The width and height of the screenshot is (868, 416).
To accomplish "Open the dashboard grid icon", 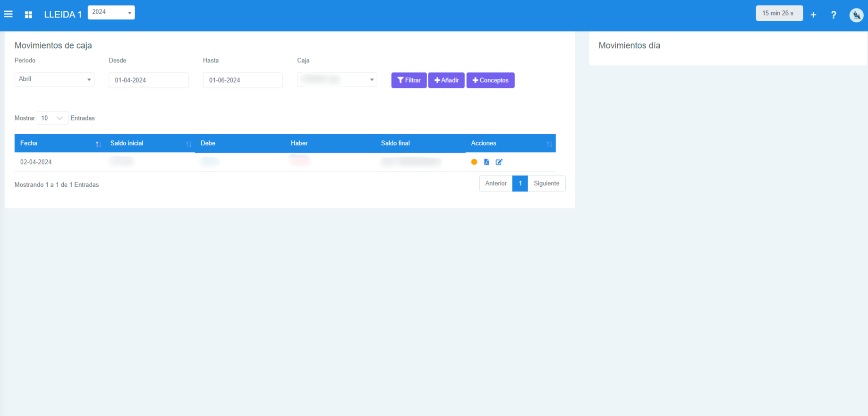I will coord(28,15).
